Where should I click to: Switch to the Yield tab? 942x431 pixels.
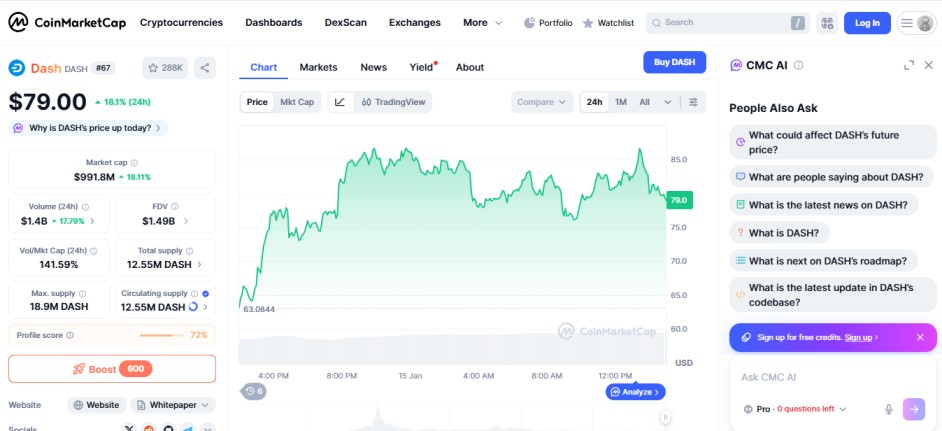pos(422,67)
